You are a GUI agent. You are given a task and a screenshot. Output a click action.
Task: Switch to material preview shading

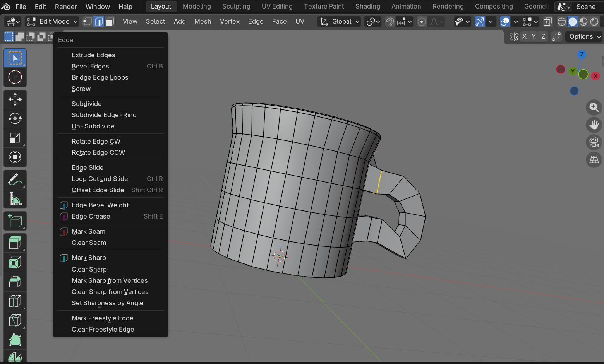[x=583, y=22]
